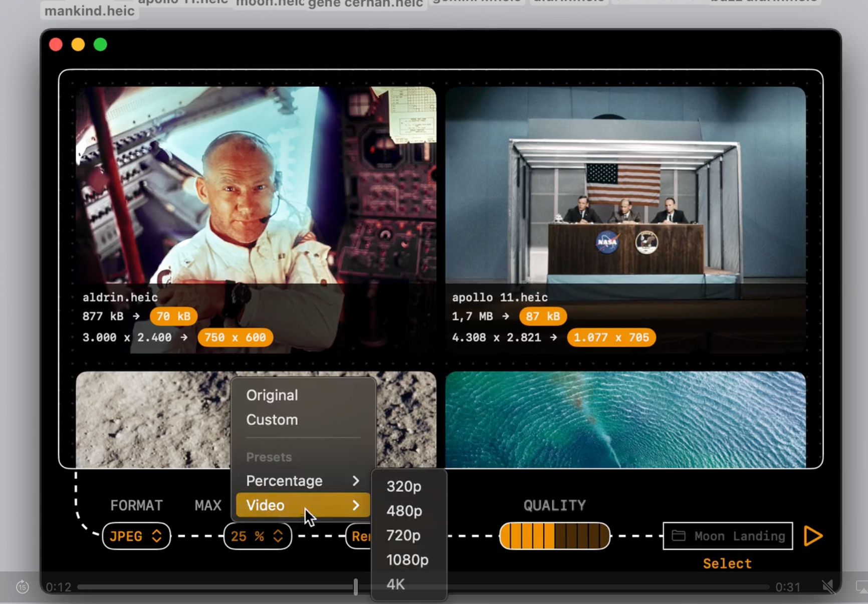The height and width of the screenshot is (604, 868).
Task: Select the apollo 11.heic press conference thumbnail
Action: click(625, 220)
